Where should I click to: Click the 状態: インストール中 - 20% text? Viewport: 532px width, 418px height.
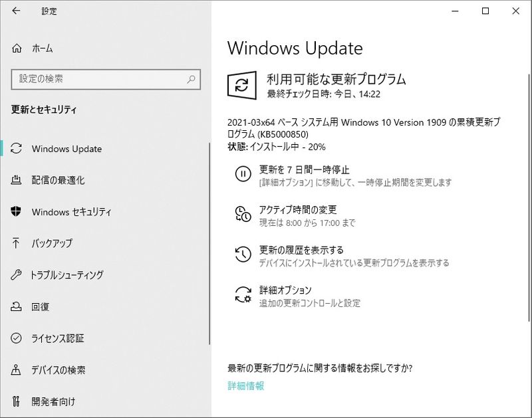277,147
